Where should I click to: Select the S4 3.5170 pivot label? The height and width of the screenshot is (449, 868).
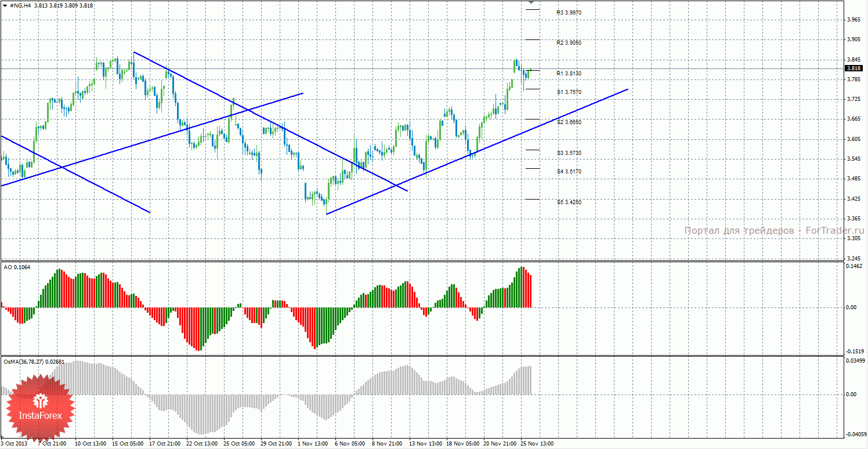[x=569, y=172]
